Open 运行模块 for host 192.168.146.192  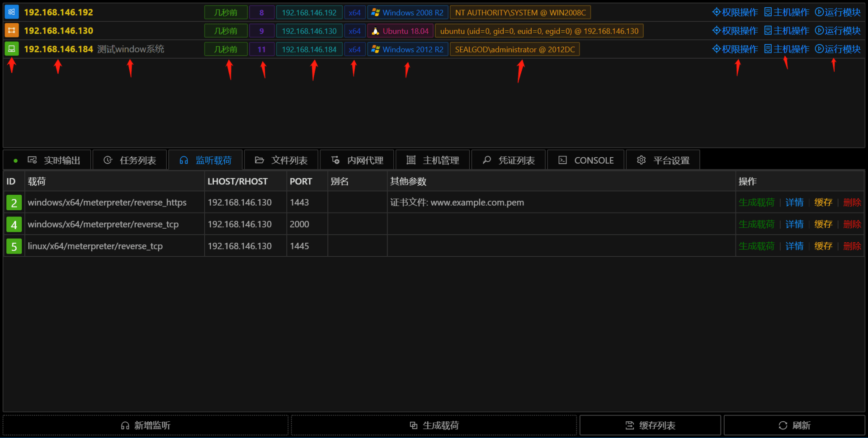click(838, 12)
